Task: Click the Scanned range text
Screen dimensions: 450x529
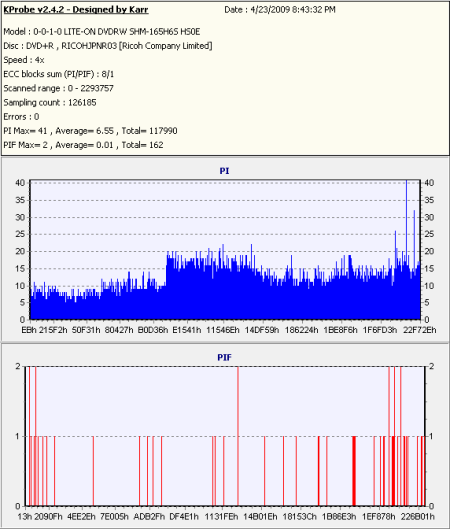Action: 58,88
